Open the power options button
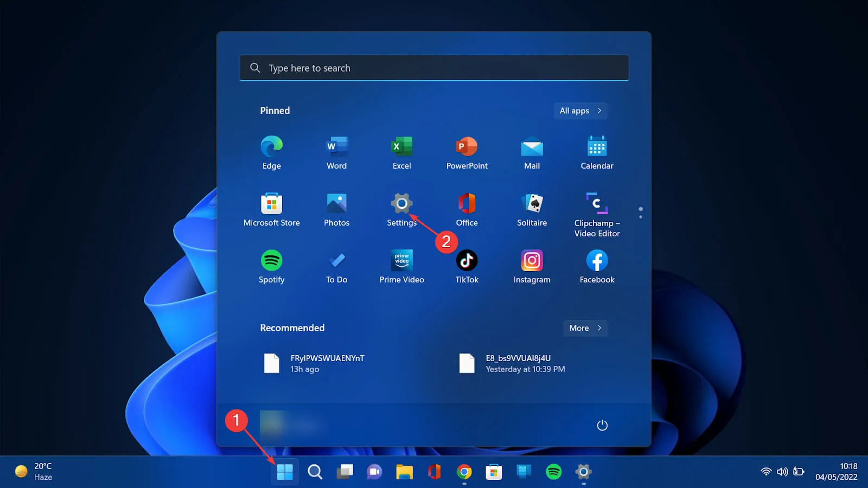Viewport: 868px width, 488px height. tap(602, 425)
